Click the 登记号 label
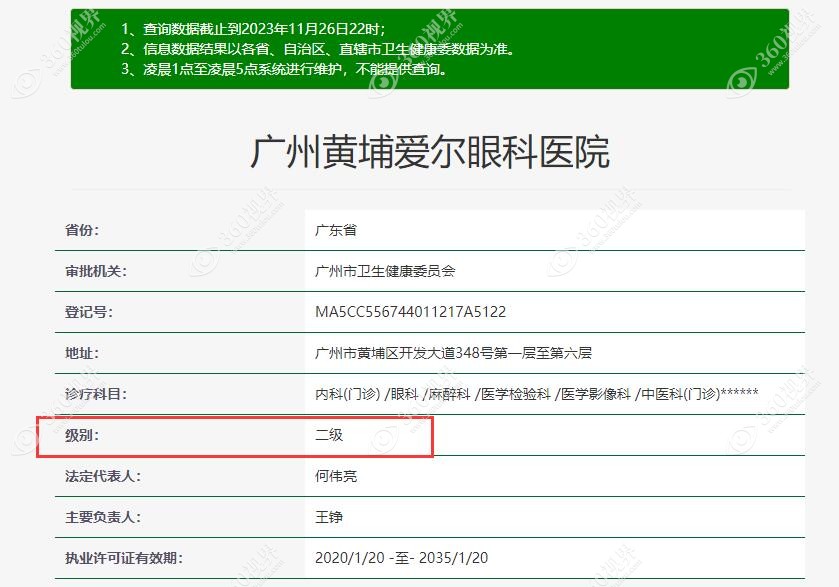839x587 pixels. 89,312
